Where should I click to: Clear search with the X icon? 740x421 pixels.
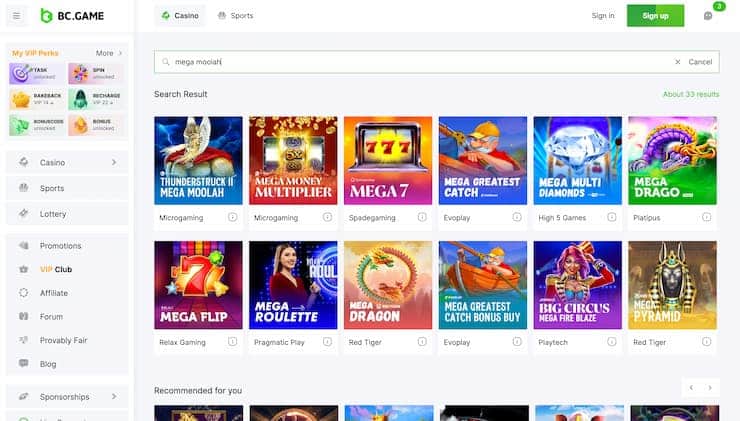[x=677, y=62]
